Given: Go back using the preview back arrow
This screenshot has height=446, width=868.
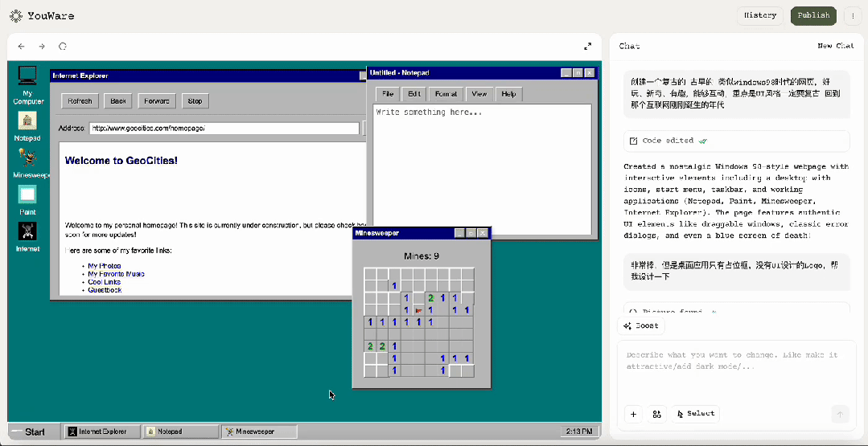Looking at the screenshot, I should click(x=21, y=47).
